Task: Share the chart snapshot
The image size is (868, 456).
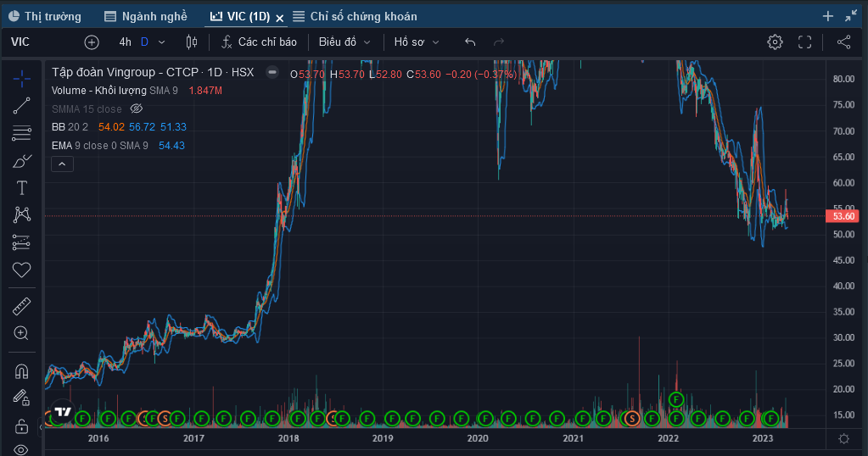Action: point(843,42)
